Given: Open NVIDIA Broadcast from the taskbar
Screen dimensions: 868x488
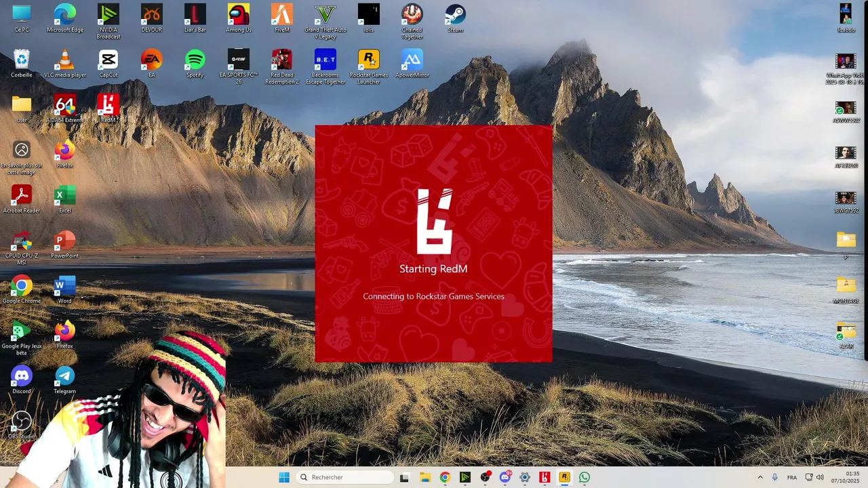Looking at the screenshot, I should [465, 477].
